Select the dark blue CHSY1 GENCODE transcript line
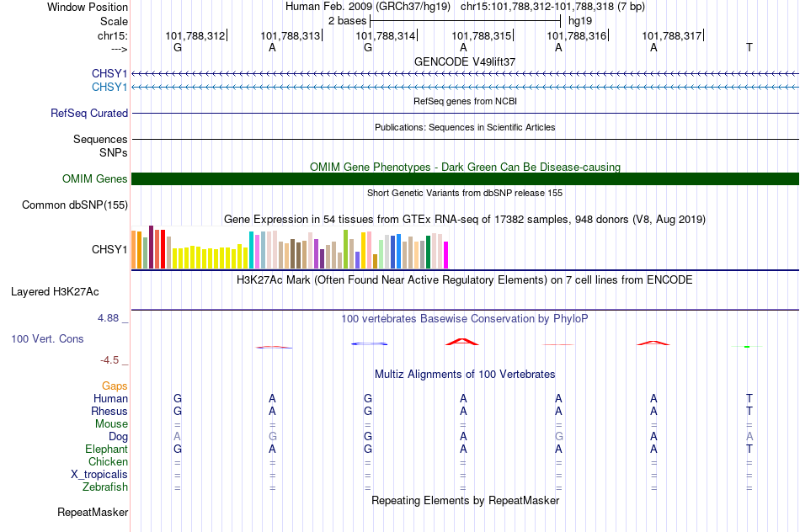The width and height of the screenshot is (800, 532). (x=465, y=74)
